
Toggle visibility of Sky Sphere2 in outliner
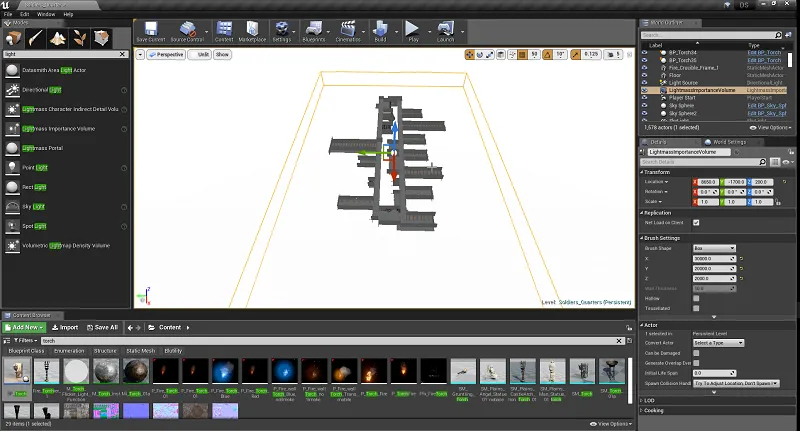pyautogui.click(x=644, y=113)
